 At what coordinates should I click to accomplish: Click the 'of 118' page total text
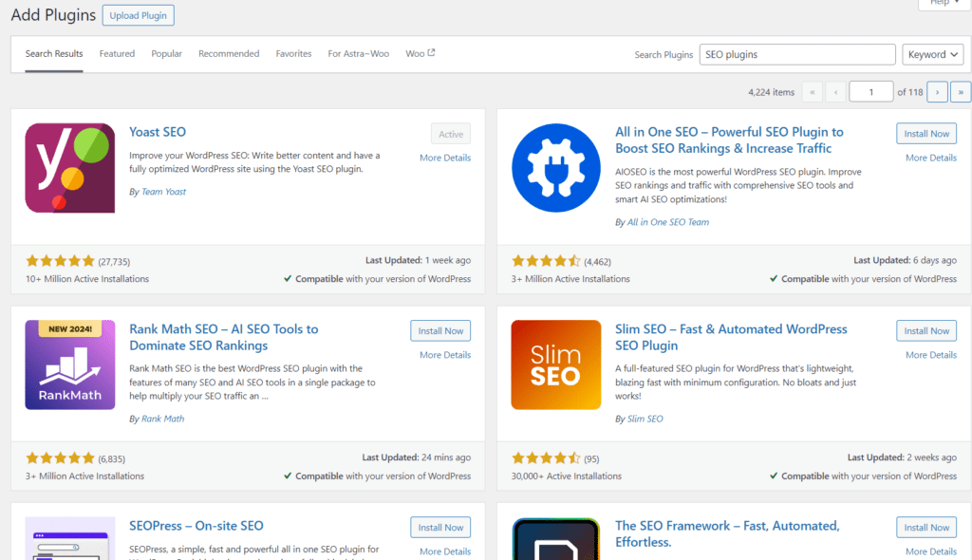point(910,92)
